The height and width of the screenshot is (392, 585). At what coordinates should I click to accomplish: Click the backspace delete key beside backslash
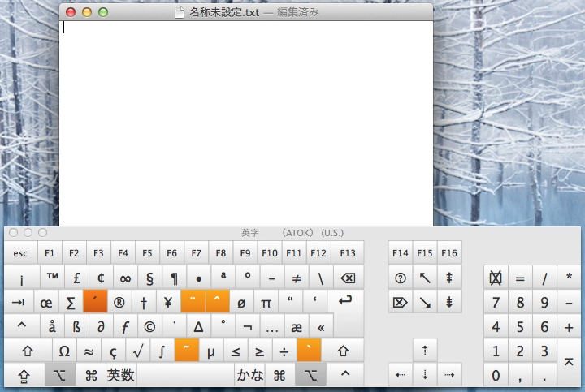(x=348, y=278)
